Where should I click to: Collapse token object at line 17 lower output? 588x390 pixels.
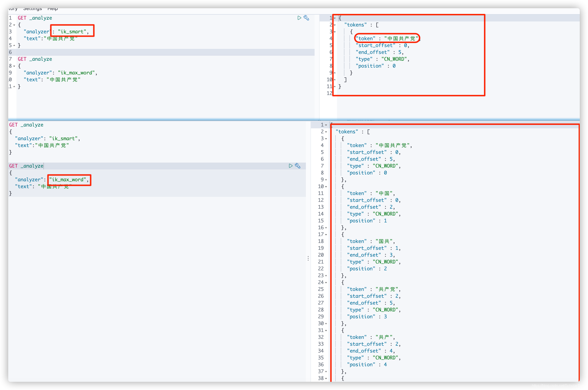point(326,235)
